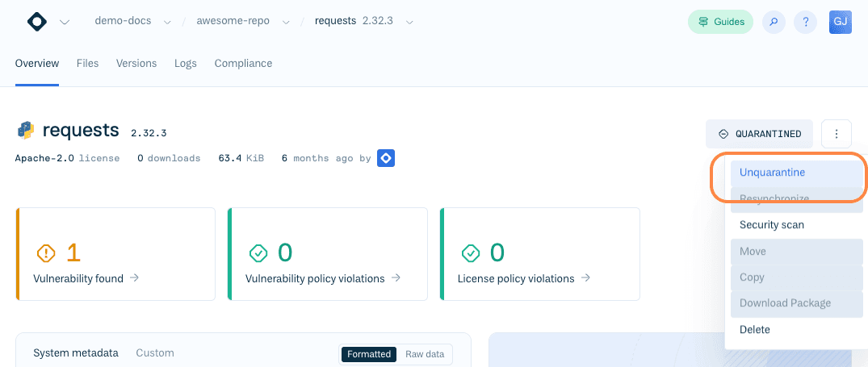
Task: Open the three-dot package actions menu
Action: pos(836,134)
